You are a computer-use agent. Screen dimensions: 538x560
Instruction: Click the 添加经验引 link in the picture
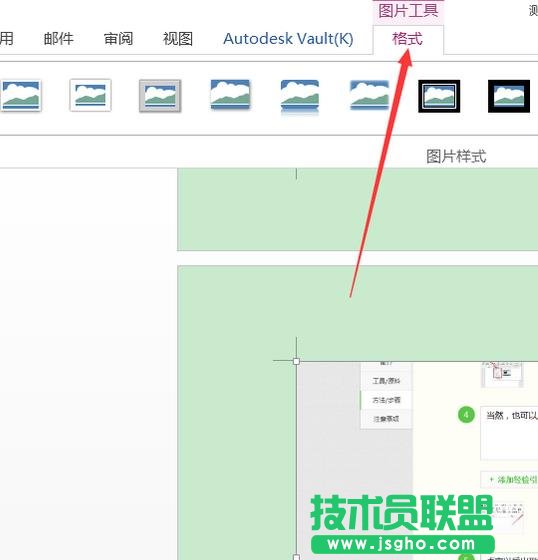(509, 480)
